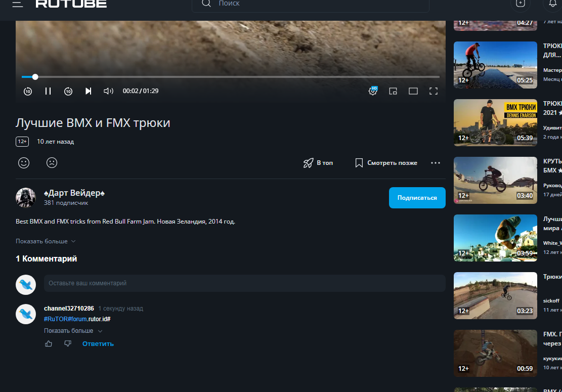The image size is (562, 392).
Task: Focus the Поиск search field
Action: pyautogui.click(x=311, y=4)
